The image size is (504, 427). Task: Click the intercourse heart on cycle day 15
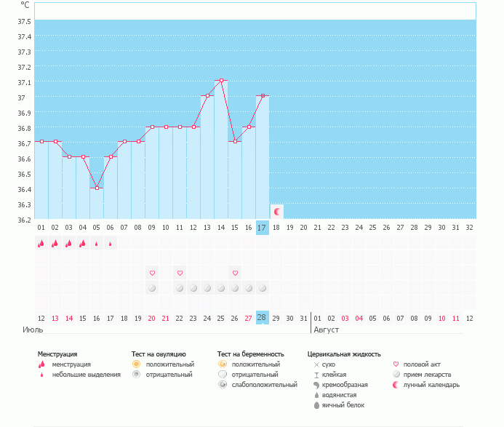pos(236,273)
